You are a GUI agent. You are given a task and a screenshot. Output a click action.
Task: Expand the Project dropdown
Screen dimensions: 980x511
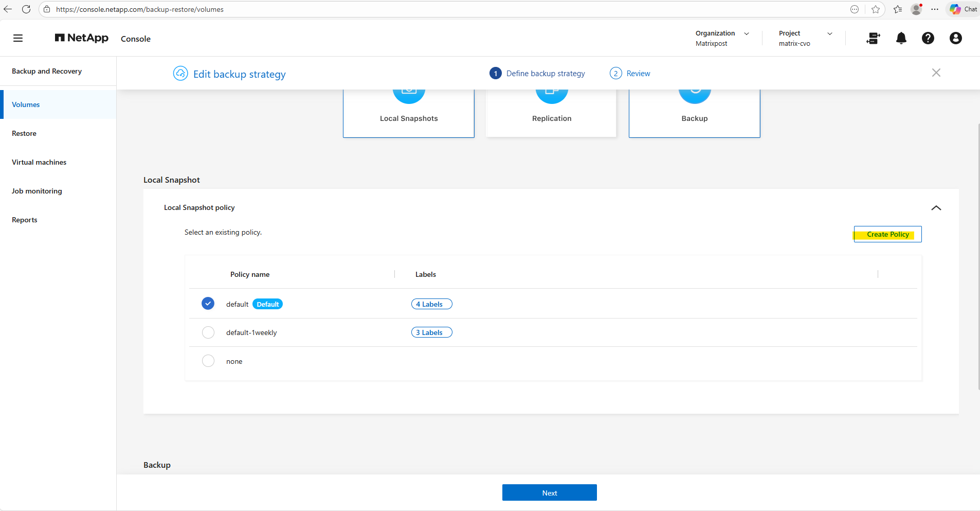click(x=829, y=33)
